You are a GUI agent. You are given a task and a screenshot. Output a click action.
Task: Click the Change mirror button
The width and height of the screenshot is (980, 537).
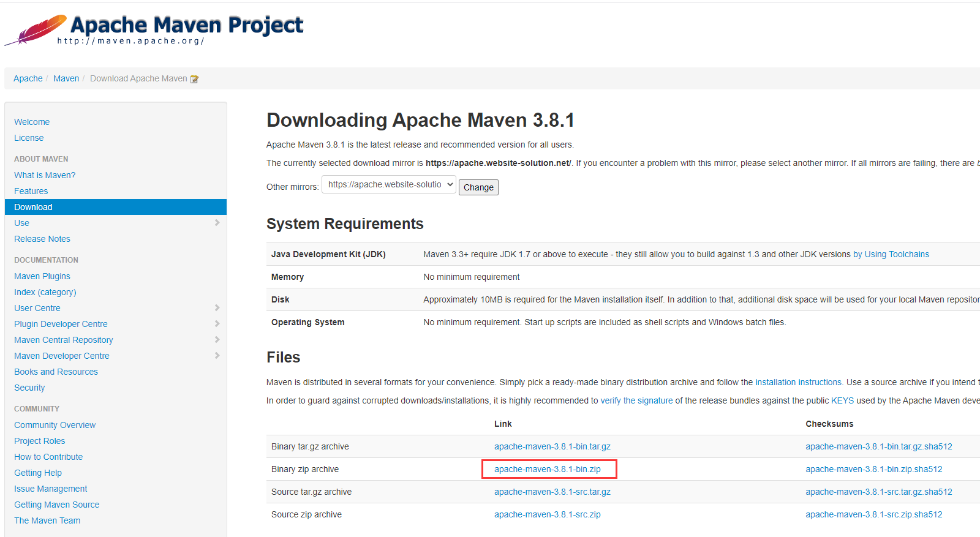(478, 187)
